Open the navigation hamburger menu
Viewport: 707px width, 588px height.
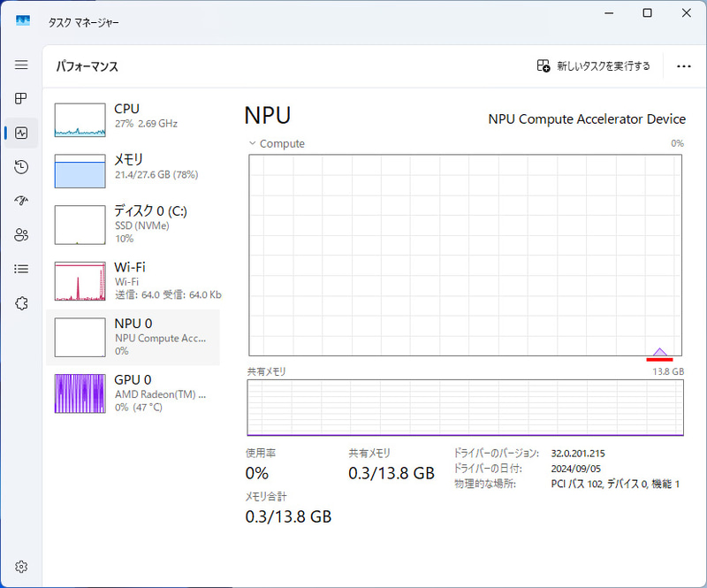21,65
